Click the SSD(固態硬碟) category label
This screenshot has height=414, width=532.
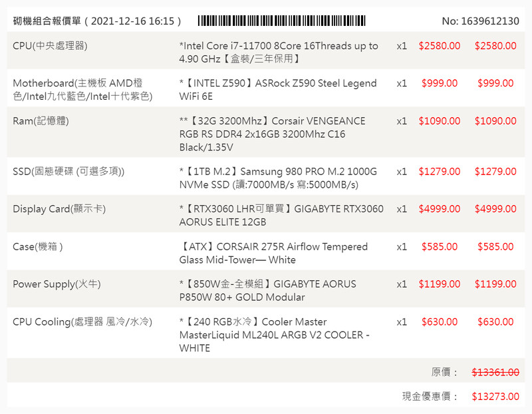click(68, 172)
